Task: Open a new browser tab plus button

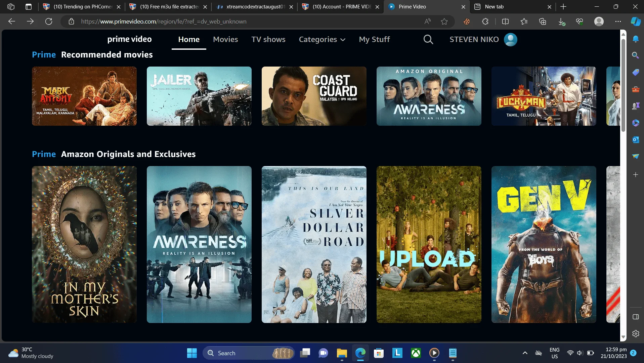Action: click(563, 7)
